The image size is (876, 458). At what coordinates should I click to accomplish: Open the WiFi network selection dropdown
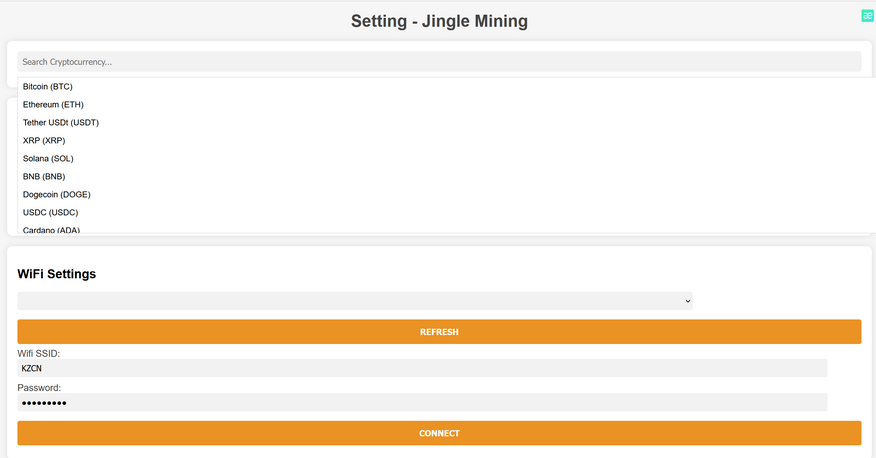coord(354,301)
